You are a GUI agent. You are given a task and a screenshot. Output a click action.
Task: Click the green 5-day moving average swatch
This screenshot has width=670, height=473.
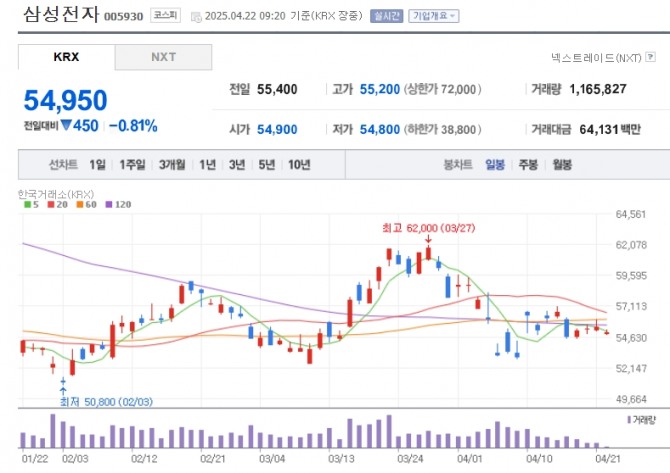(27, 204)
